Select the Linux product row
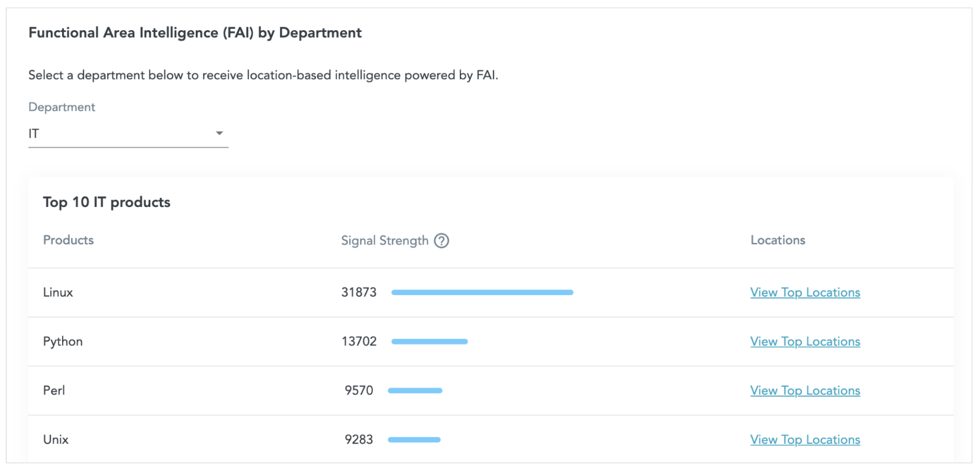This screenshot has height=473, width=980. tap(57, 292)
